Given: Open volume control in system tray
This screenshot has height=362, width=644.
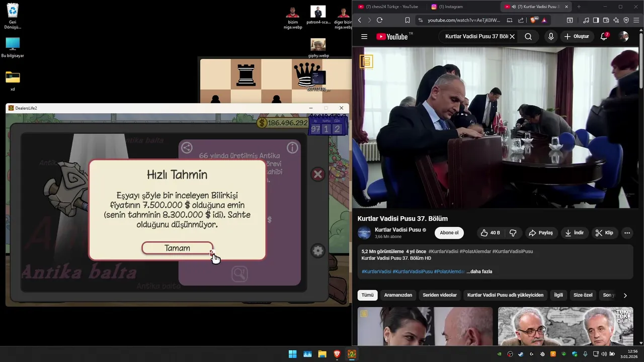Looking at the screenshot, I should pyautogui.click(x=604, y=354).
